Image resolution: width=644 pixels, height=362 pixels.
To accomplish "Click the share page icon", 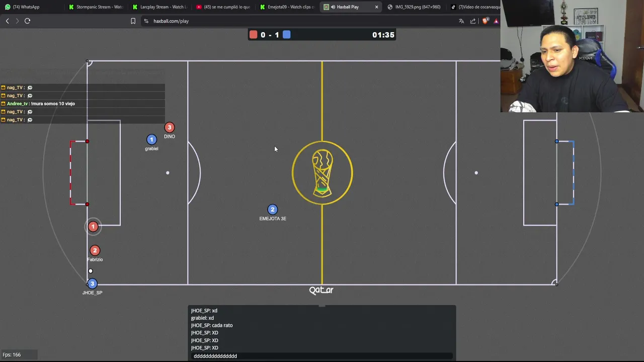I will click(x=473, y=21).
